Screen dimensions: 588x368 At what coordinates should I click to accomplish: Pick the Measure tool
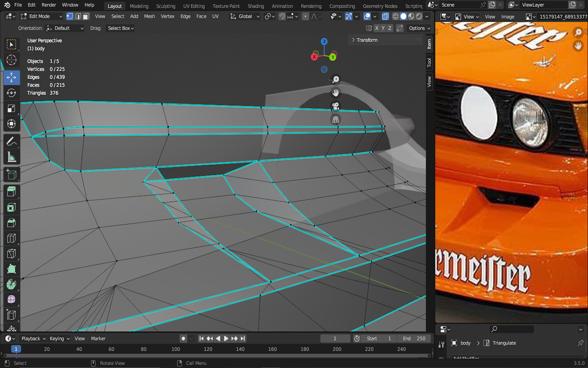click(x=11, y=157)
